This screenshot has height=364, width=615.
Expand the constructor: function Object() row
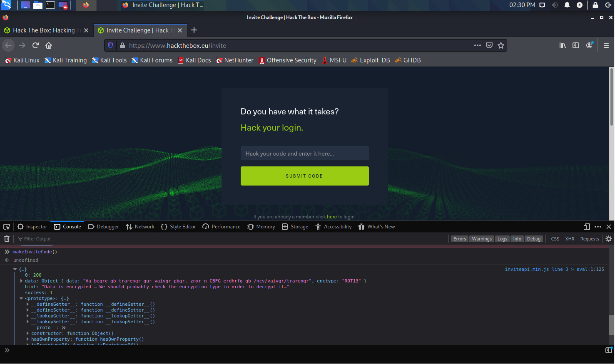(x=27, y=333)
